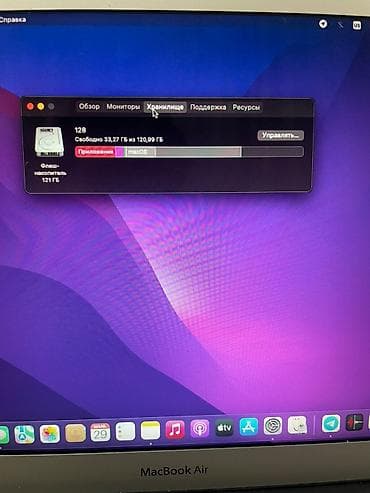Open the Ресурсы tab
370x493 pixels.
[246, 107]
